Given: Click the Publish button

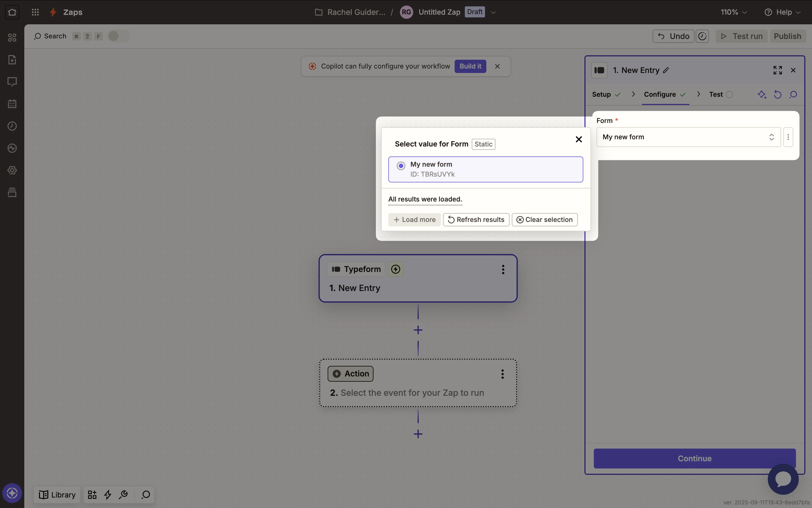Looking at the screenshot, I should (787, 36).
